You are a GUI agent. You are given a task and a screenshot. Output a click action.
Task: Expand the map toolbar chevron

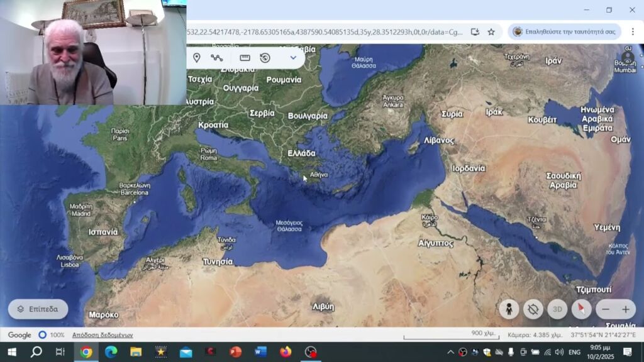[293, 58]
